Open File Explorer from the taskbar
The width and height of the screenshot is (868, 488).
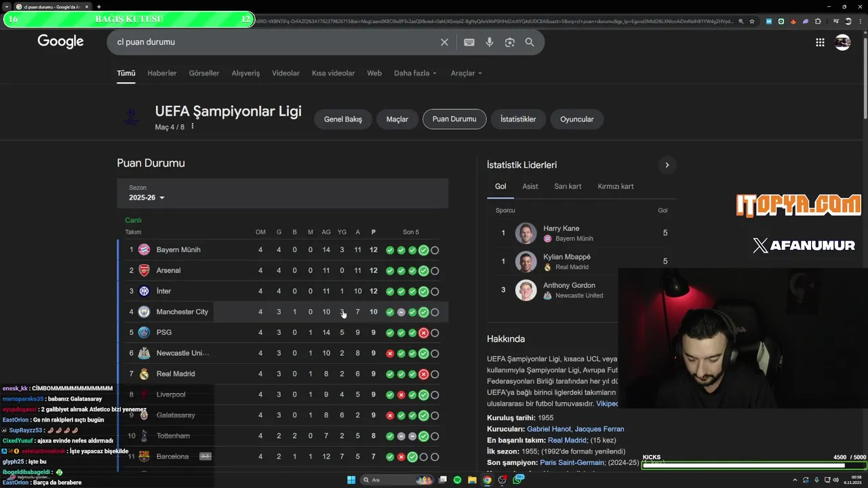472,480
